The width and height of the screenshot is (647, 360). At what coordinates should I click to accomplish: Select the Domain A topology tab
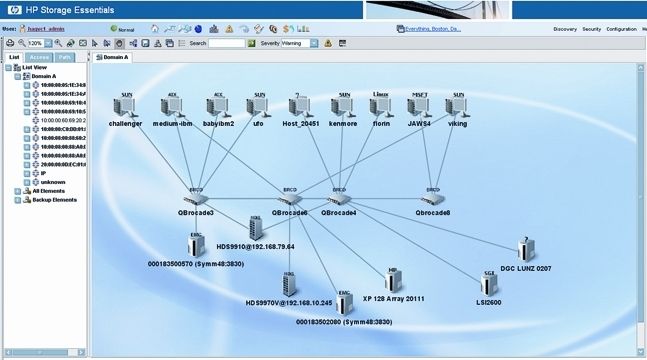(112, 57)
